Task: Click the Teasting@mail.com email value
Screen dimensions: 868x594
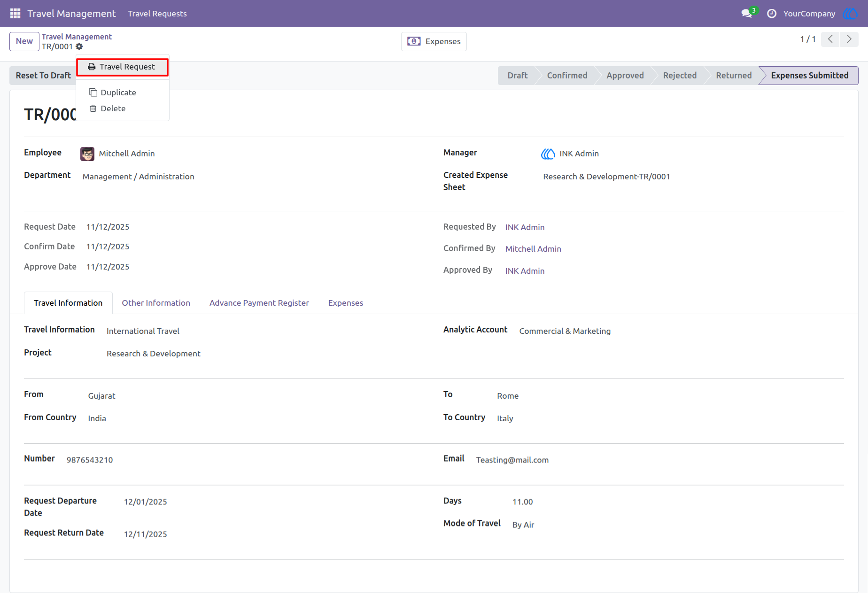Action: [x=512, y=460]
